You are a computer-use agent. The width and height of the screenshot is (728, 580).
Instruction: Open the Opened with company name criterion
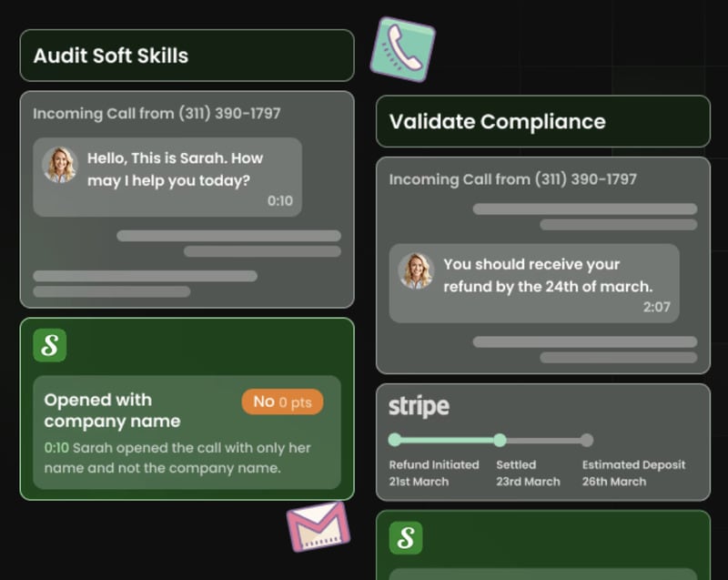pos(112,410)
